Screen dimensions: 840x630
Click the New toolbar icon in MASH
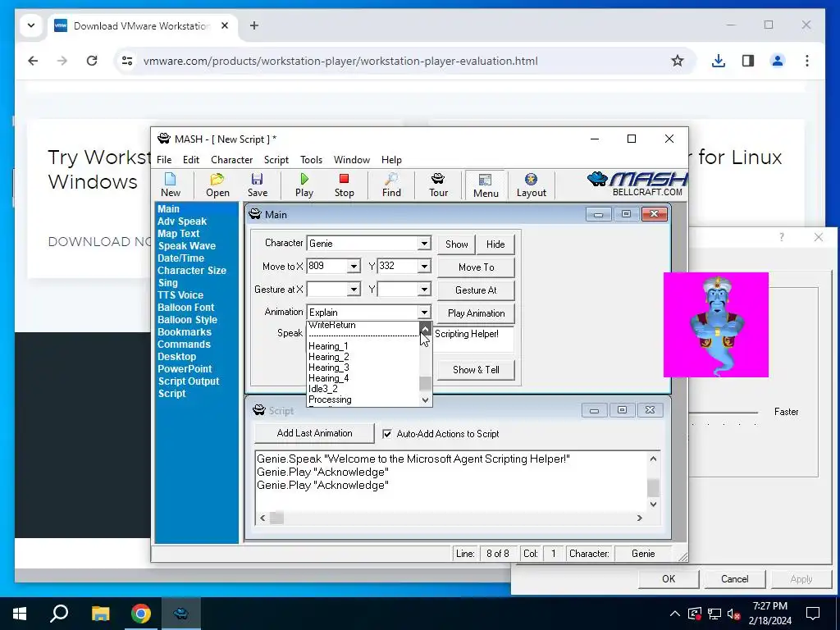(x=171, y=185)
